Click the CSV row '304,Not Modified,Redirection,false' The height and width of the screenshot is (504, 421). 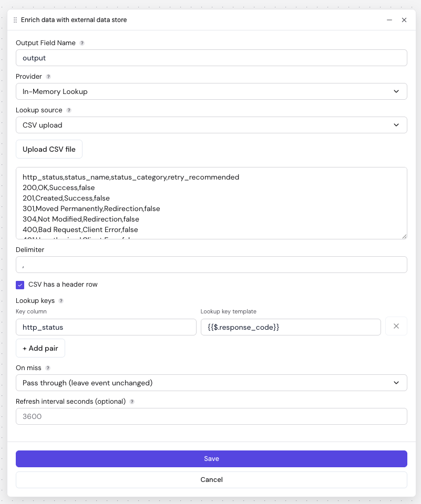[x=81, y=219]
